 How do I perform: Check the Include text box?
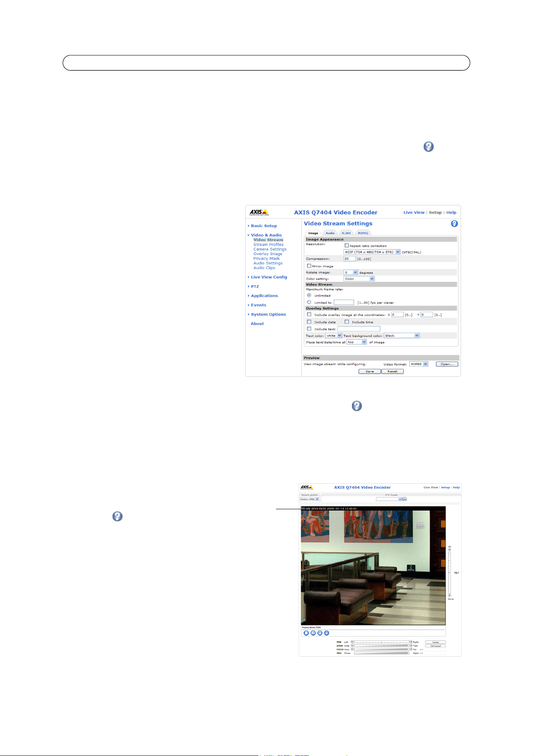[309, 329]
